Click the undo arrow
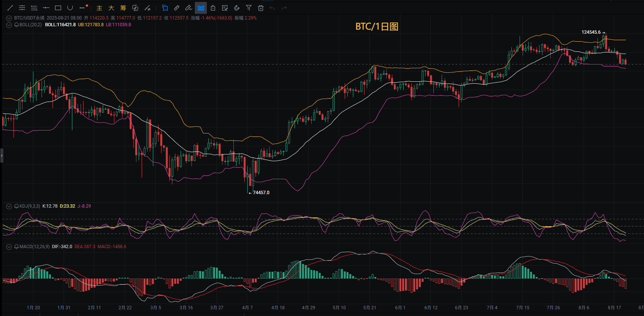 tap(272, 8)
